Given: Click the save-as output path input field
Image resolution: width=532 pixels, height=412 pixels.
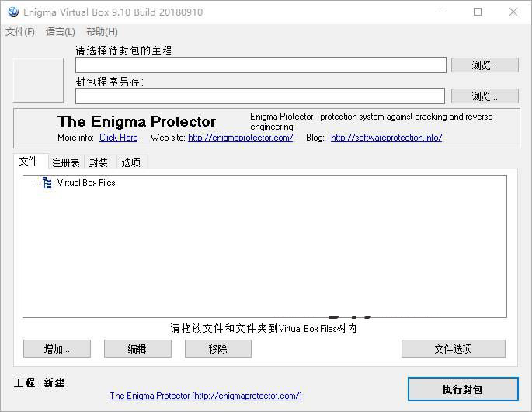Looking at the screenshot, I should tap(260, 96).
